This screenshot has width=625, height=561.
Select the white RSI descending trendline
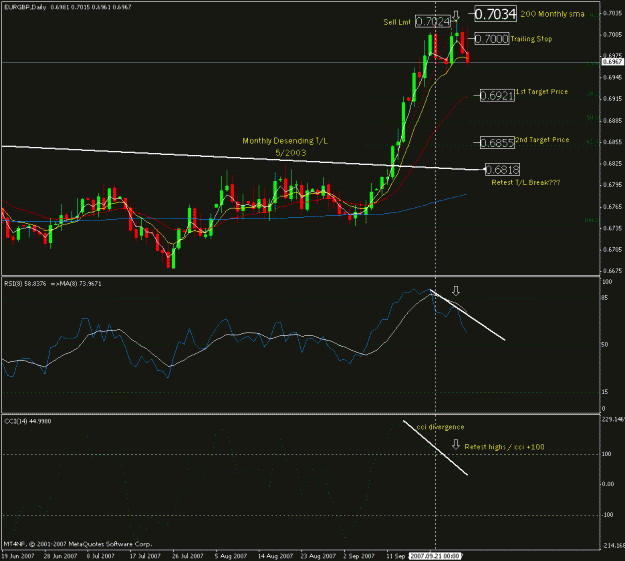[x=468, y=316]
